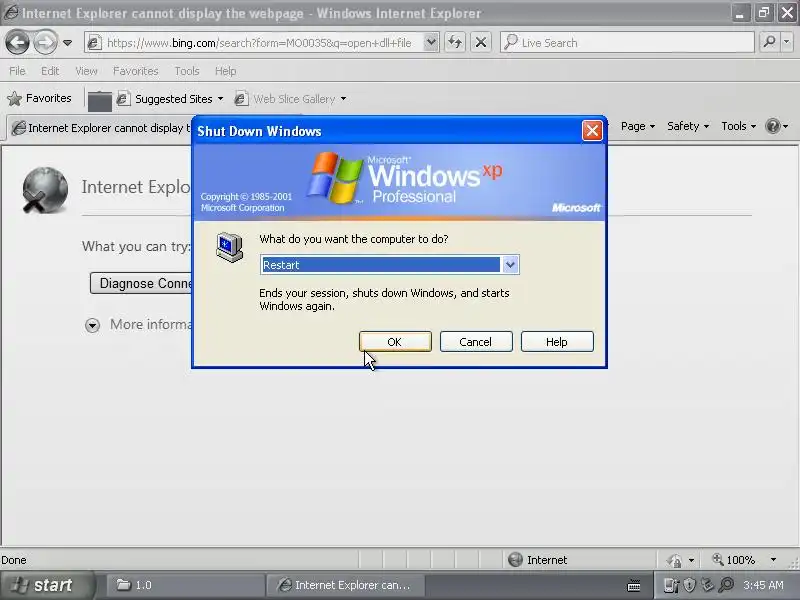
Task: Open the Tools menu in menu bar
Action: (x=187, y=71)
